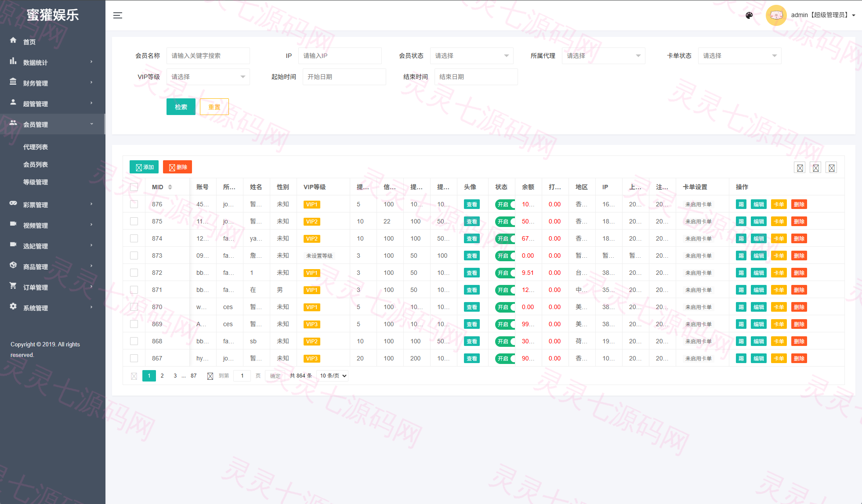862x504 pixels.
Task: Tick the checkbox for member 869
Action: pos(134,324)
